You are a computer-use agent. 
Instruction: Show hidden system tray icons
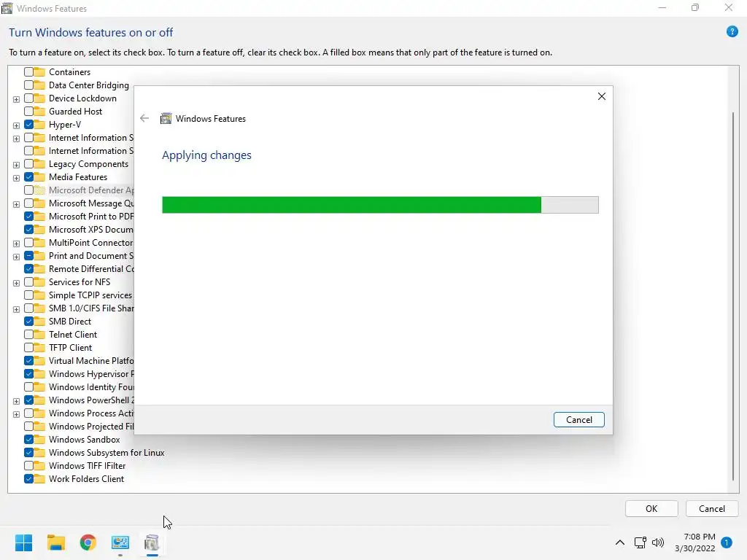click(620, 542)
